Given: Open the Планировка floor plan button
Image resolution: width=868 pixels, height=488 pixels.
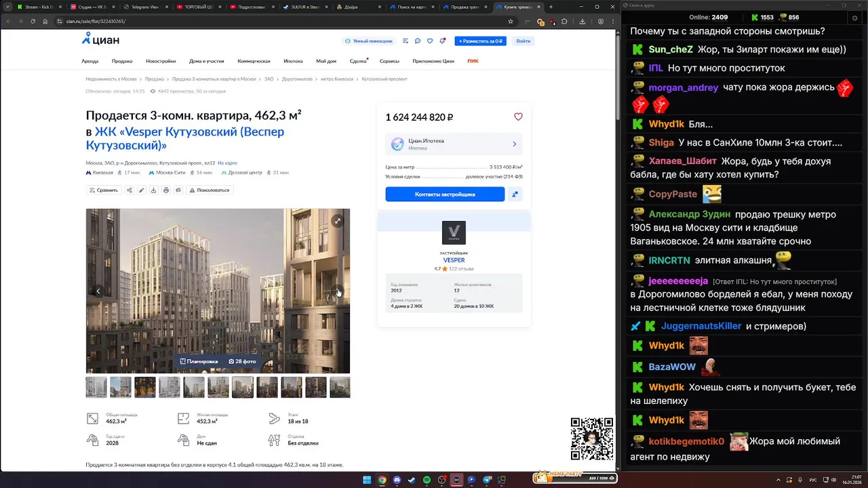Looking at the screenshot, I should pos(199,361).
